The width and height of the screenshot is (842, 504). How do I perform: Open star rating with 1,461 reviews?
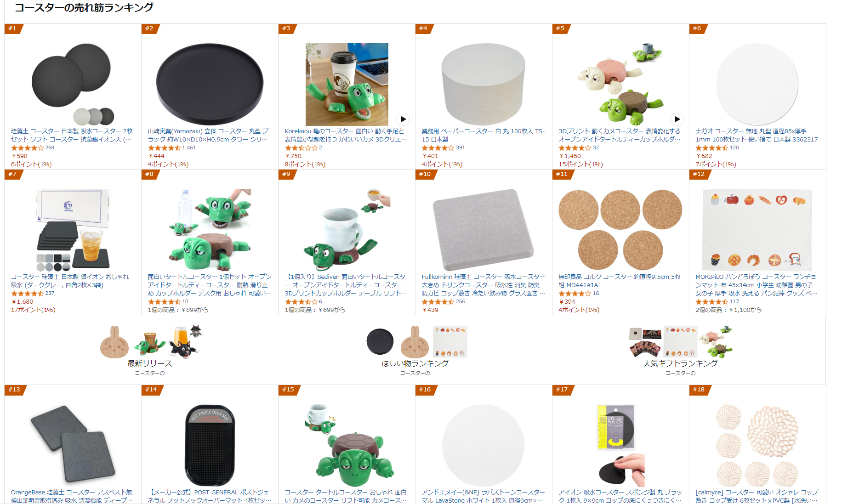pyautogui.click(x=164, y=148)
